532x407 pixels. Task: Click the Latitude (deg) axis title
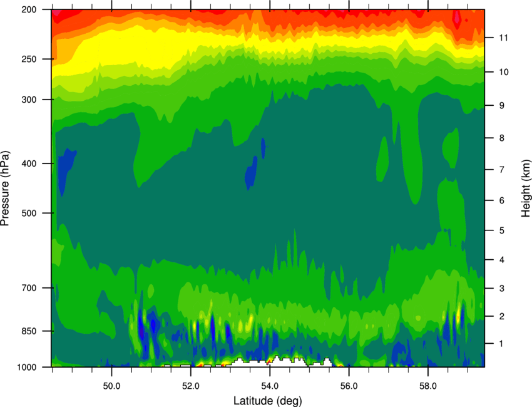click(x=268, y=401)
